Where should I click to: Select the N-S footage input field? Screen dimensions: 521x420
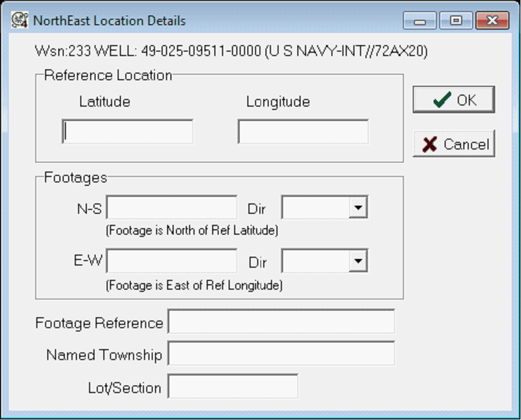[x=171, y=208]
